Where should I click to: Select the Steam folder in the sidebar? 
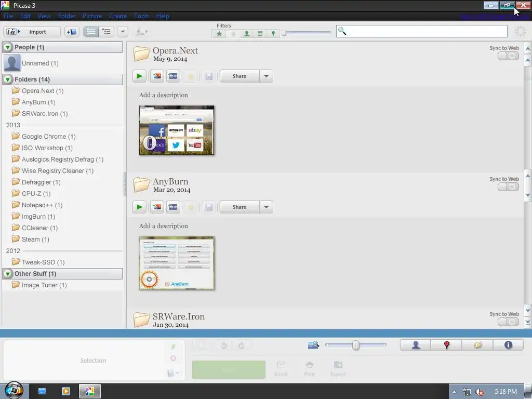click(31, 240)
